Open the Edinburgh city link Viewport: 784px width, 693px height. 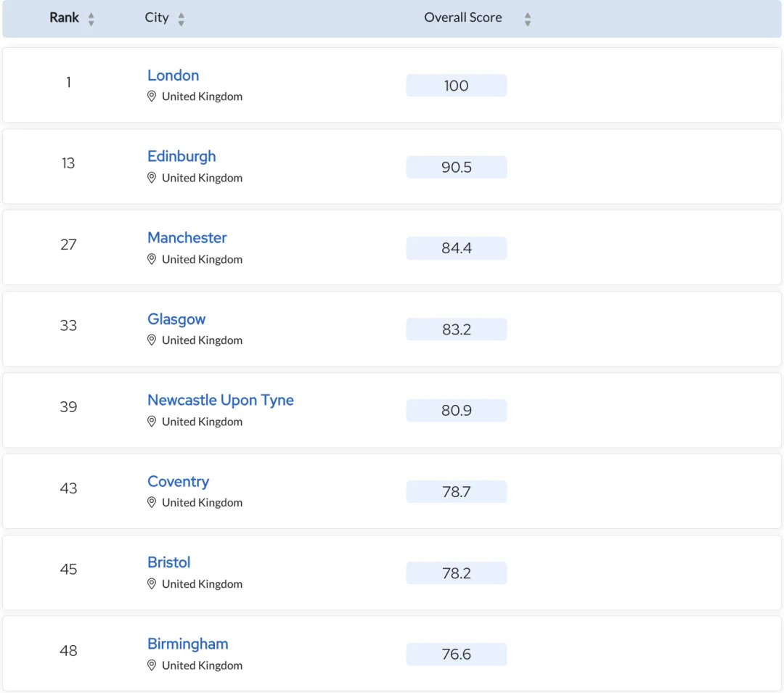coord(181,157)
